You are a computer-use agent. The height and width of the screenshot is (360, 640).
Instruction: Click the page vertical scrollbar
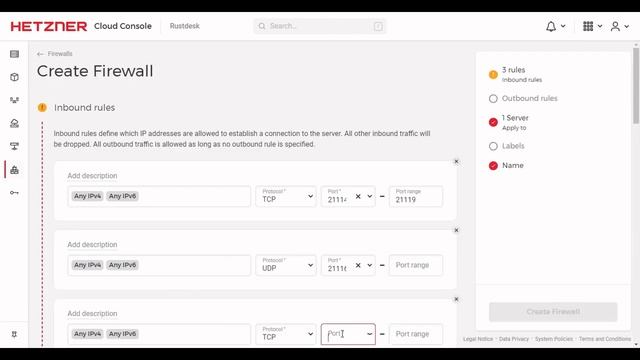pyautogui.click(x=636, y=86)
